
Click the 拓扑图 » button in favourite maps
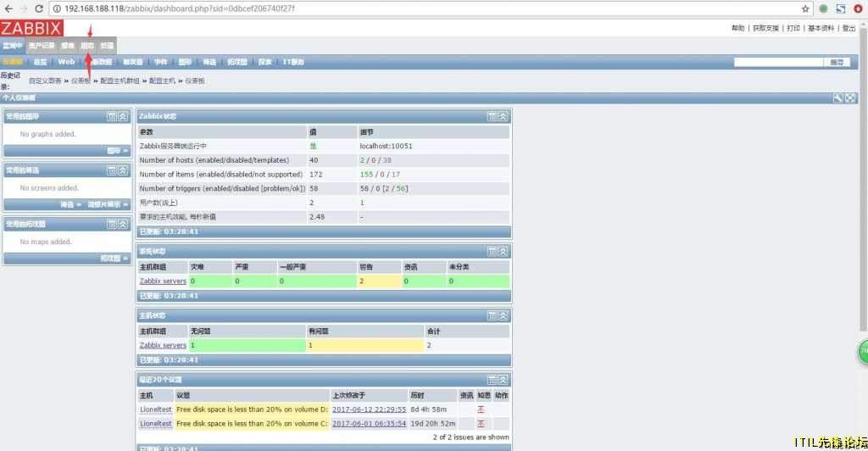coord(114,259)
